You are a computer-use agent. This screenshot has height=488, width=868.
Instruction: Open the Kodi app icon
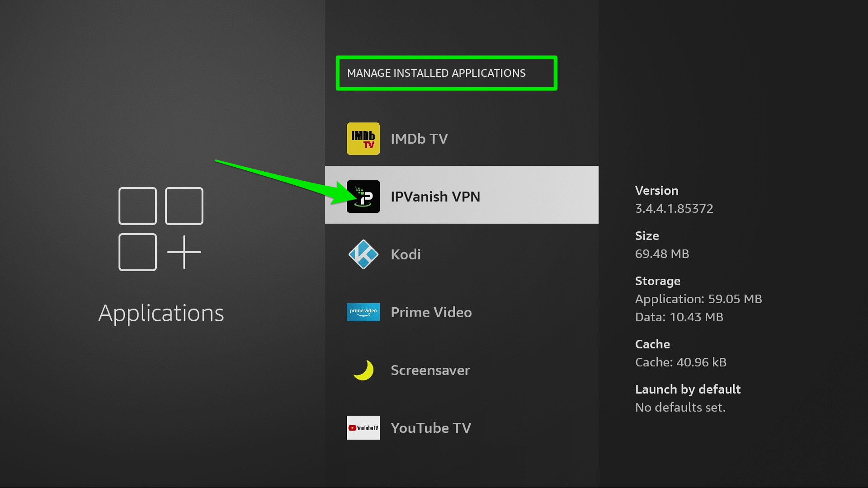click(x=363, y=254)
